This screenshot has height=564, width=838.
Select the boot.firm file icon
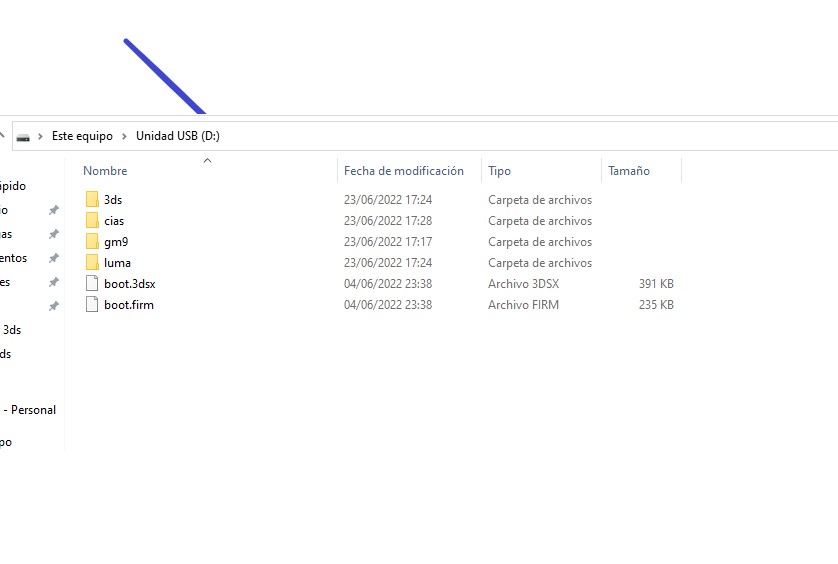(92, 304)
